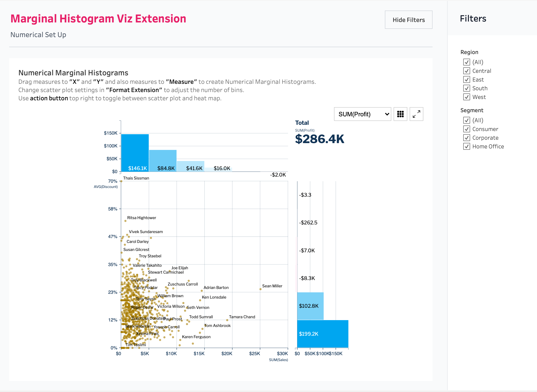Select the $146.1K top histogram bar
The width and height of the screenshot is (537, 392).
point(135,153)
